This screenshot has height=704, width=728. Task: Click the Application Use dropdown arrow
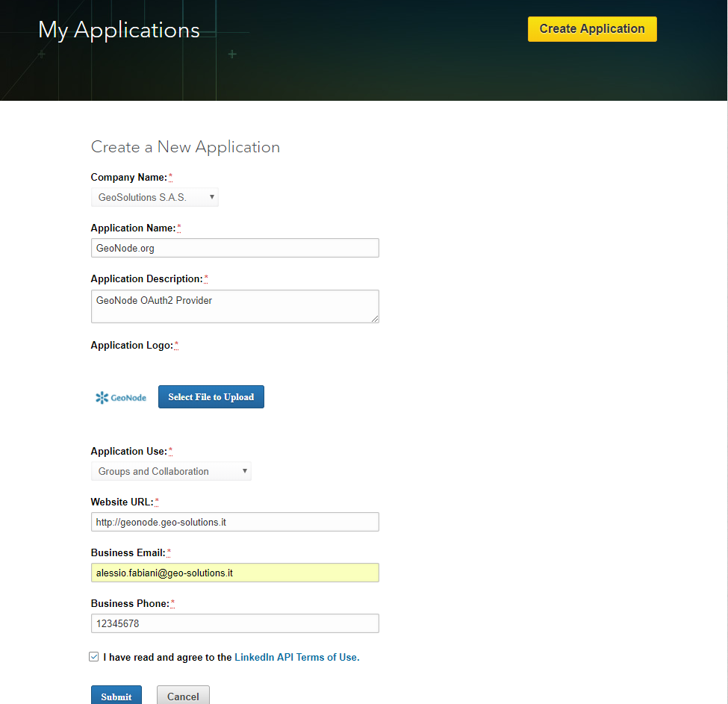coord(245,471)
